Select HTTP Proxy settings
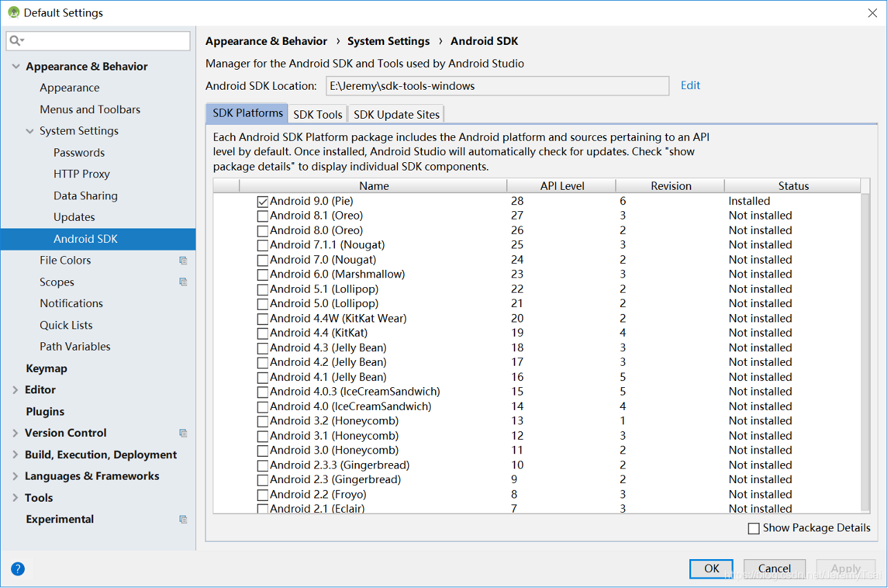Viewport: 888px width, 588px height. coord(81,174)
